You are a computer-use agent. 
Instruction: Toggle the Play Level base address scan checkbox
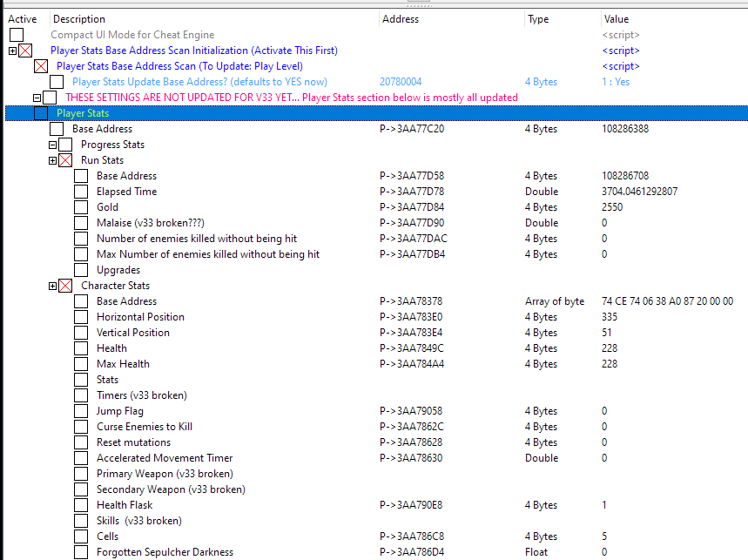point(41,66)
